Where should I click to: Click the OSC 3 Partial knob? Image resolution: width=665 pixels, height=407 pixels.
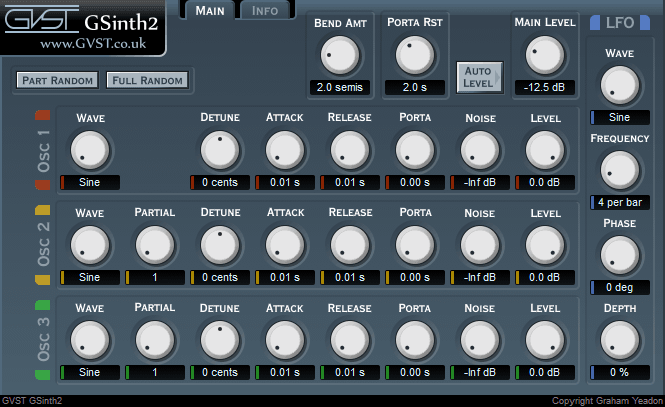tap(155, 340)
